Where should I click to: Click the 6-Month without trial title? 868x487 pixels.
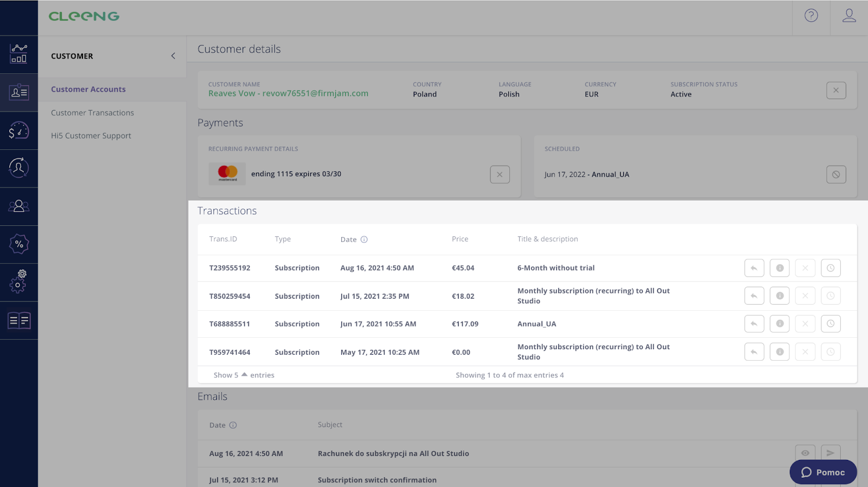pyautogui.click(x=556, y=268)
